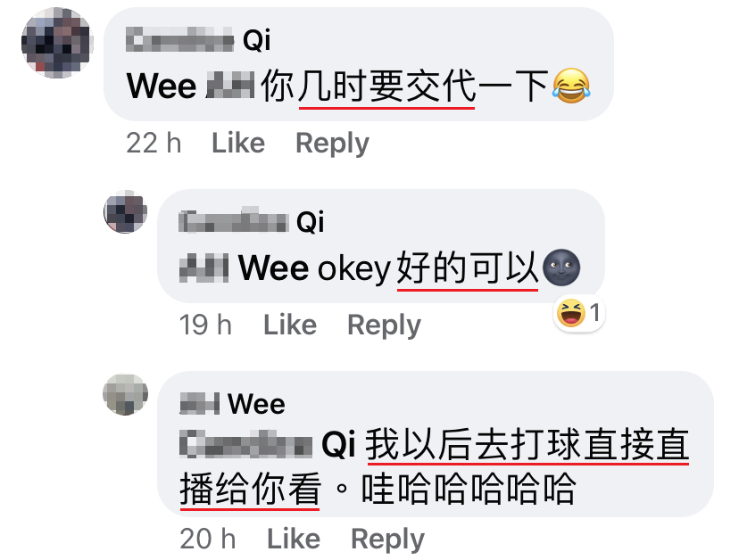Like the comment posted 22 h ago

[x=238, y=143]
